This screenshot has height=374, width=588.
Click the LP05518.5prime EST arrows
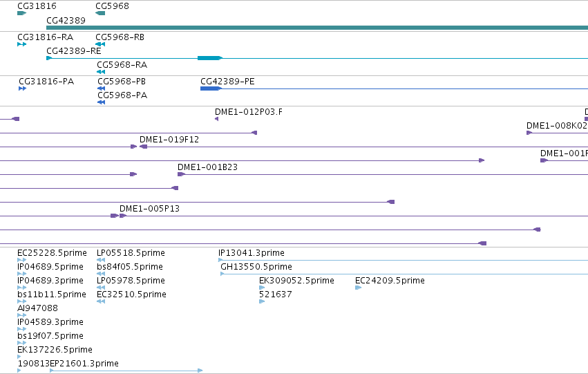[x=101, y=259]
